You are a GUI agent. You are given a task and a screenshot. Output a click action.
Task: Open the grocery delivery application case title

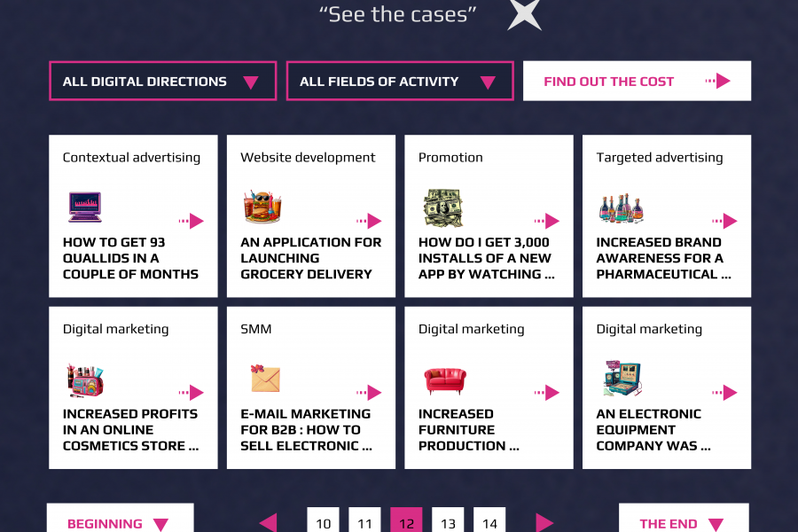310,258
